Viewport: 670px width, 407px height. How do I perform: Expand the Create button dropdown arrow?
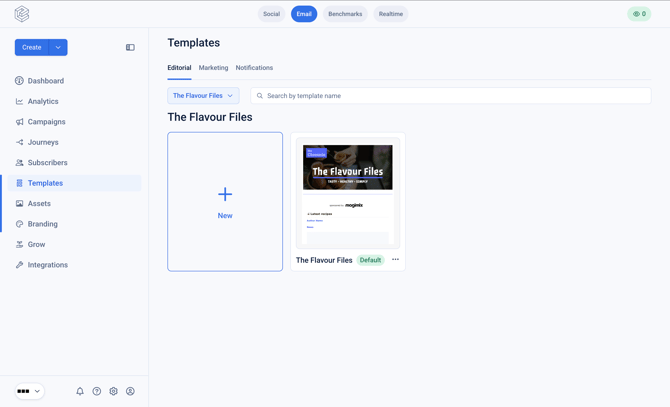(58, 47)
